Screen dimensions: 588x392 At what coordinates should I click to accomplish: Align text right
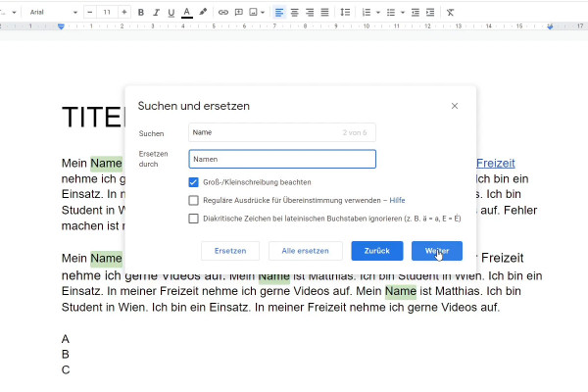(310, 13)
